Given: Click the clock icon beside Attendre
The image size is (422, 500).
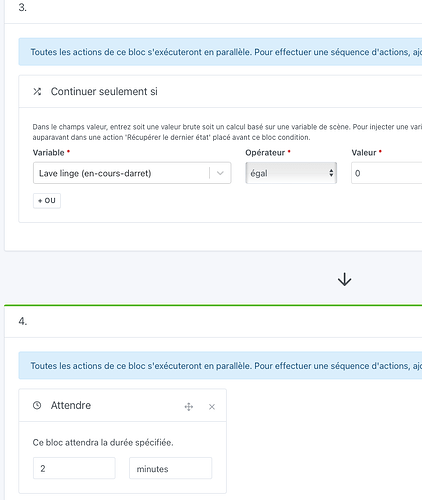Looking at the screenshot, I should pyautogui.click(x=37, y=405).
